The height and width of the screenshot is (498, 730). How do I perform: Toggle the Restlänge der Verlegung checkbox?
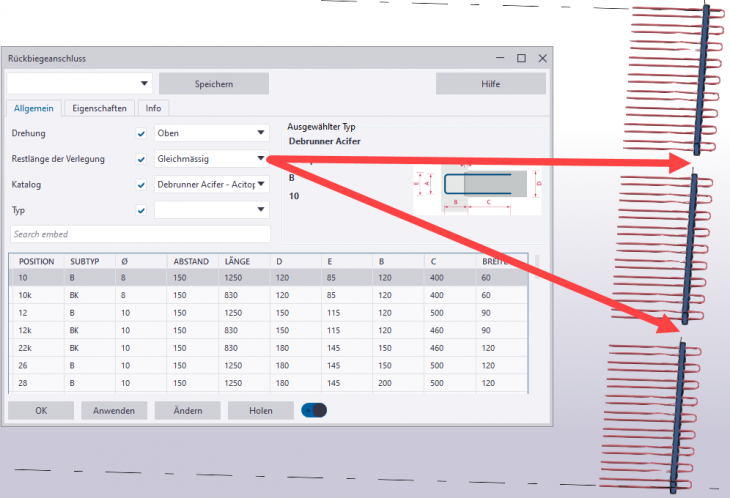click(141, 159)
